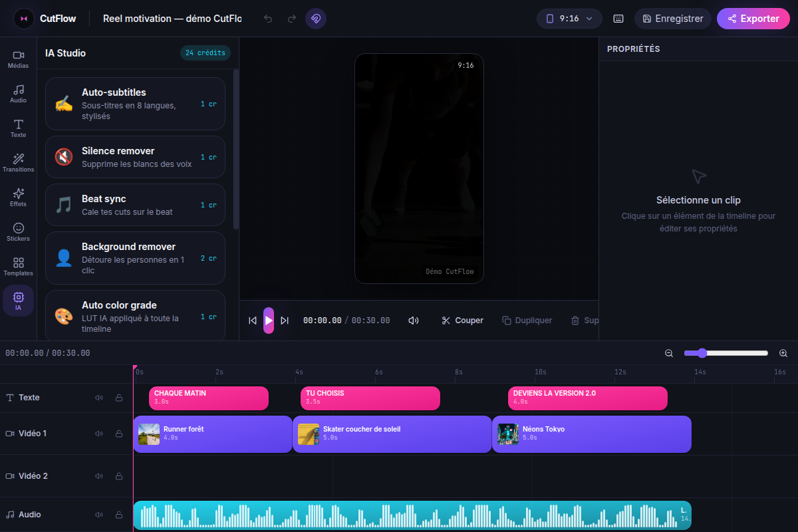Redo the last action
798x532 pixels.
292,19
